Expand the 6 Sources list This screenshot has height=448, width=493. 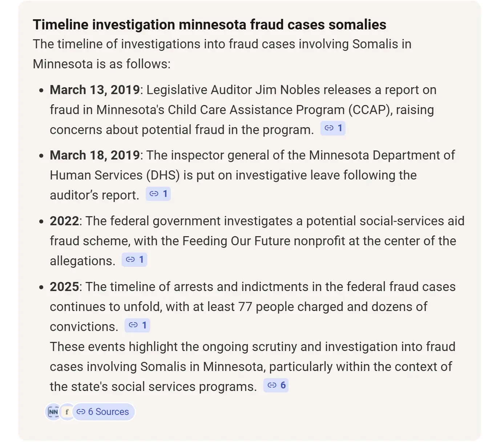tap(108, 412)
